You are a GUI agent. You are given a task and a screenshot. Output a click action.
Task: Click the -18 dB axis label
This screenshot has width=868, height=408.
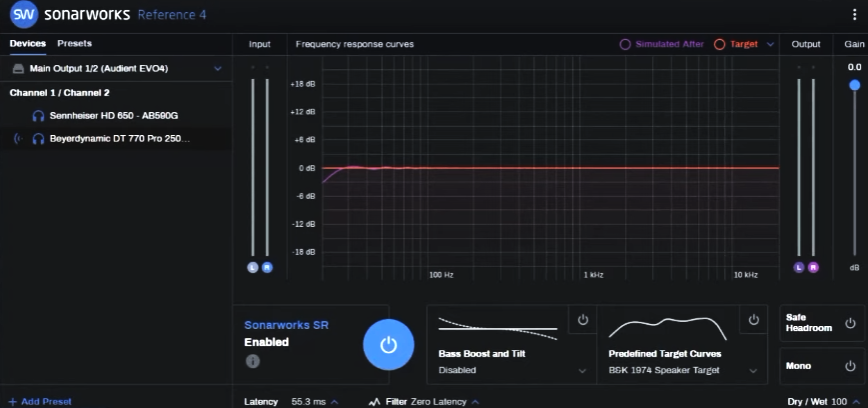303,252
